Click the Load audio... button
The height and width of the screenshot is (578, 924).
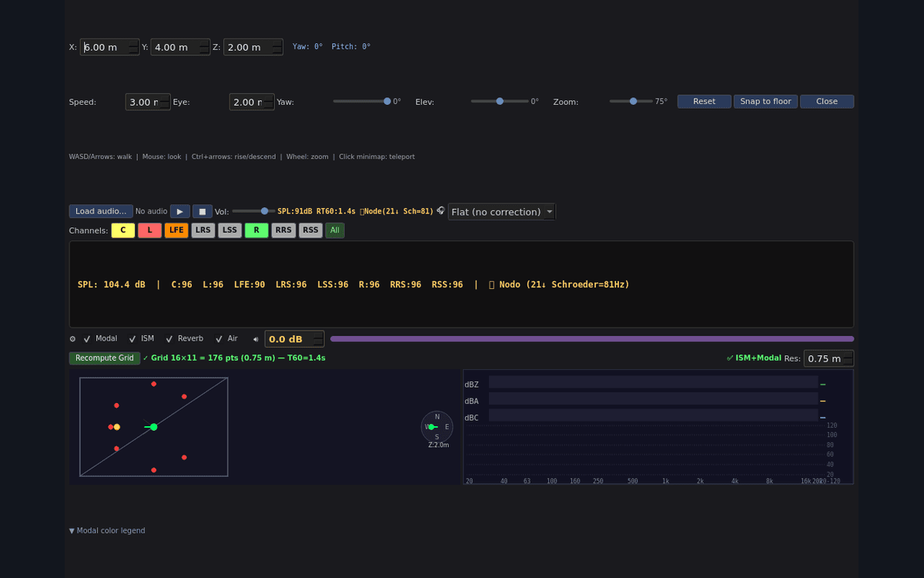[101, 211]
